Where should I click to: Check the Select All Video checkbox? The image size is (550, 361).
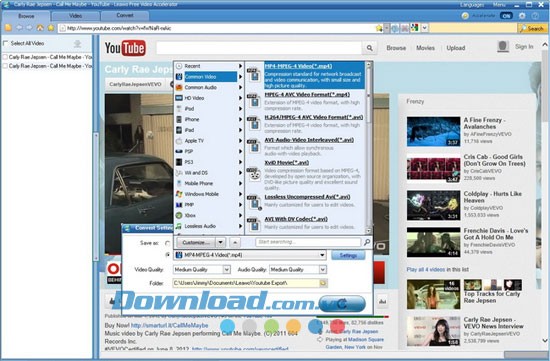pyautogui.click(x=5, y=43)
